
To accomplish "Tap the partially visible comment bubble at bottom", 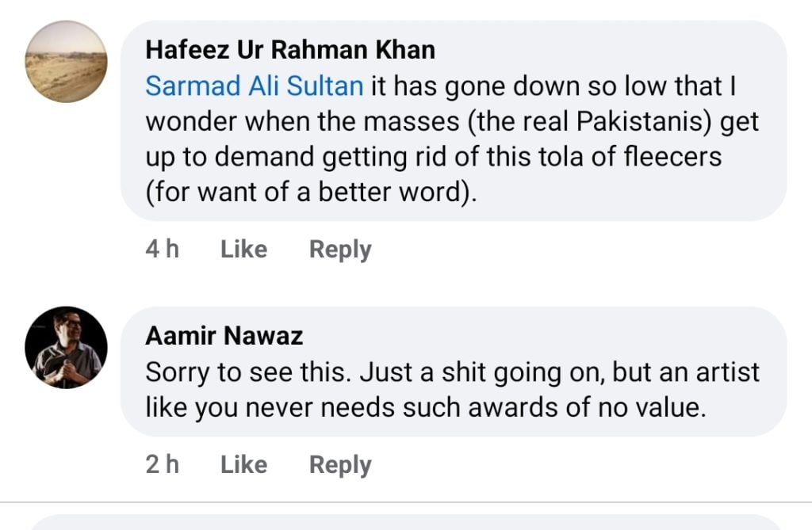I will point(404,522).
